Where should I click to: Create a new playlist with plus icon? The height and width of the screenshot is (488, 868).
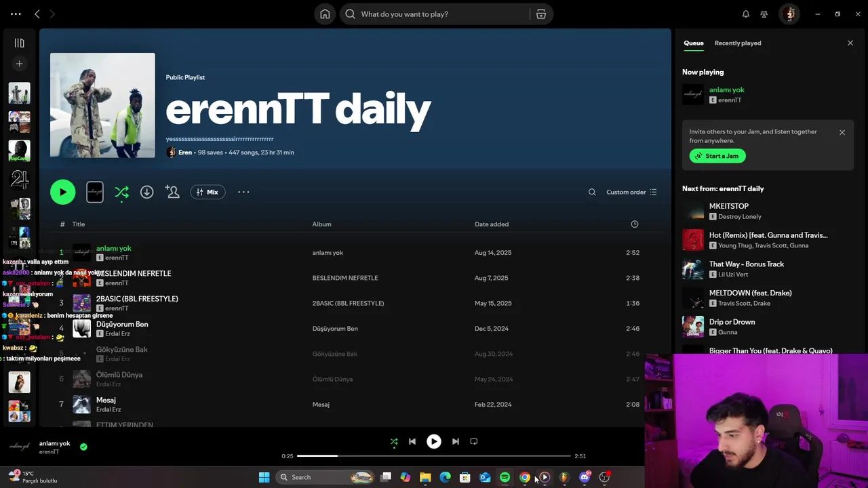click(19, 64)
